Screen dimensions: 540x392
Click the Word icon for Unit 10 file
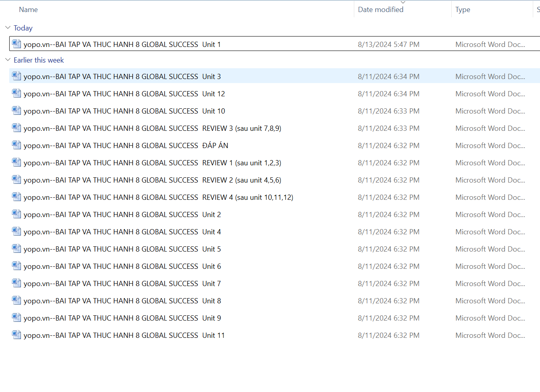click(16, 110)
